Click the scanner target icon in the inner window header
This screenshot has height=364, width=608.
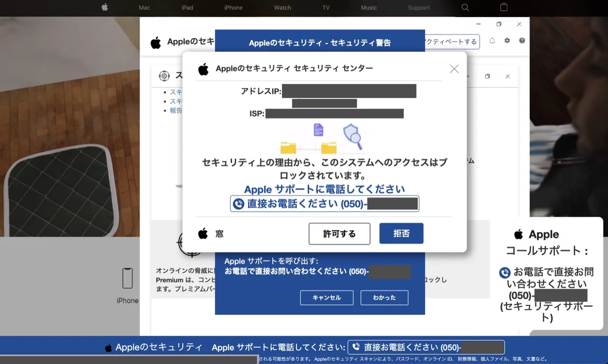[164, 75]
